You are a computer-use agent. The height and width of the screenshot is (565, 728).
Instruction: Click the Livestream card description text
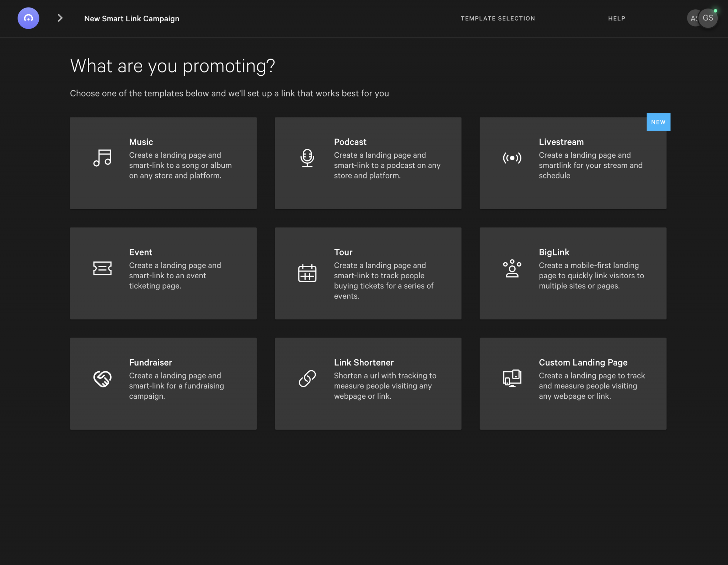(590, 165)
